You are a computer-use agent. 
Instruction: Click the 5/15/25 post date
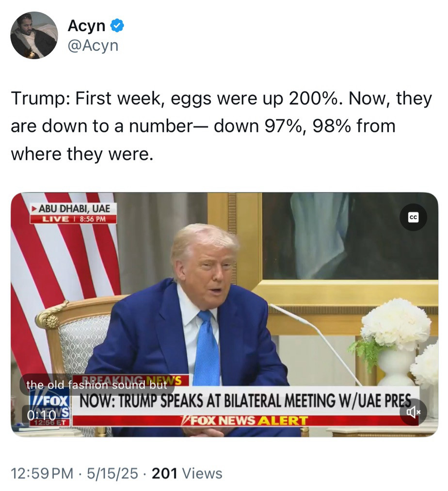112,473
